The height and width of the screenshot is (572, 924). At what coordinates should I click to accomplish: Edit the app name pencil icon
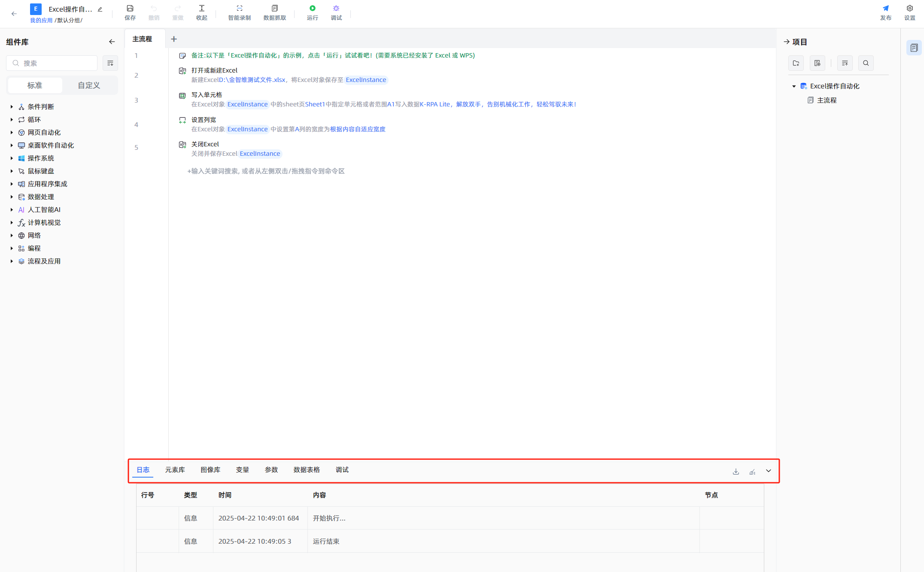[100, 9]
